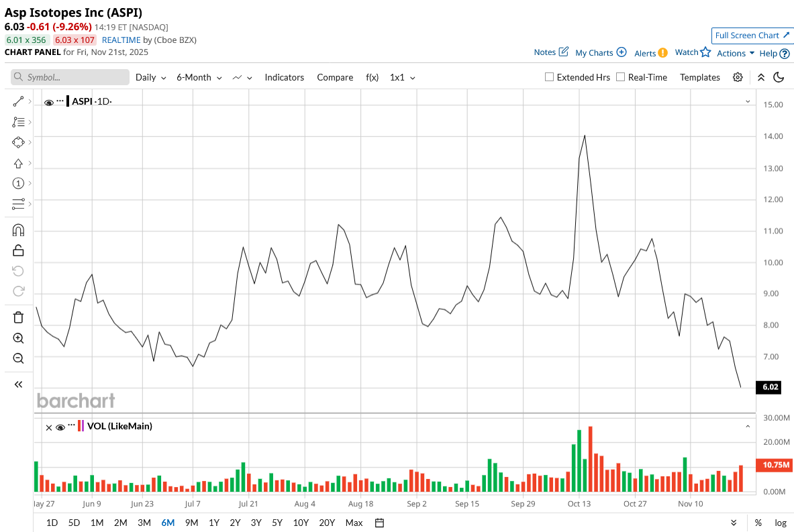Click the redo arrow icon

click(x=18, y=291)
